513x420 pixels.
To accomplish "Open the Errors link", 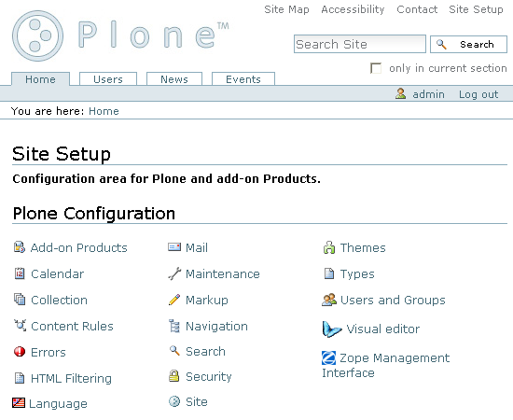I will [x=49, y=353].
